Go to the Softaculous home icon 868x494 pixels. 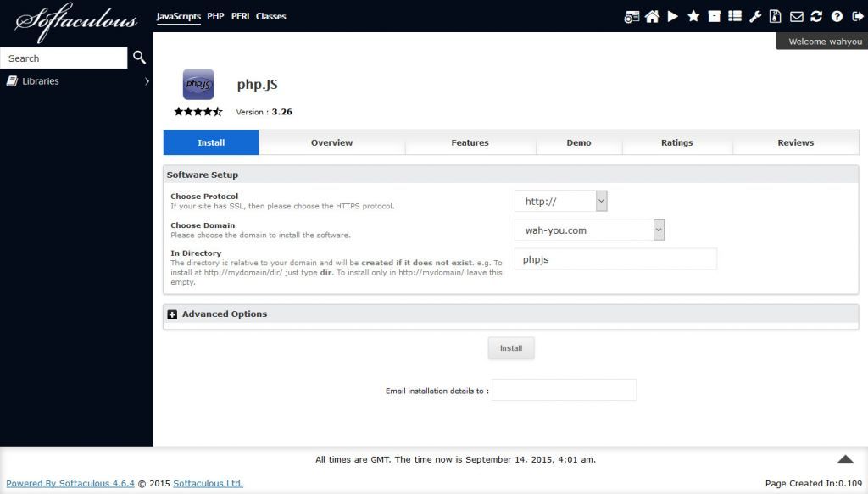[652, 16]
